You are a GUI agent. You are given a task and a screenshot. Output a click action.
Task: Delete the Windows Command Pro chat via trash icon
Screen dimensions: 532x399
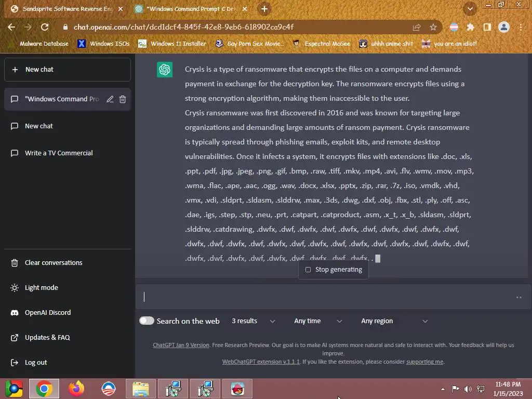[123, 99]
